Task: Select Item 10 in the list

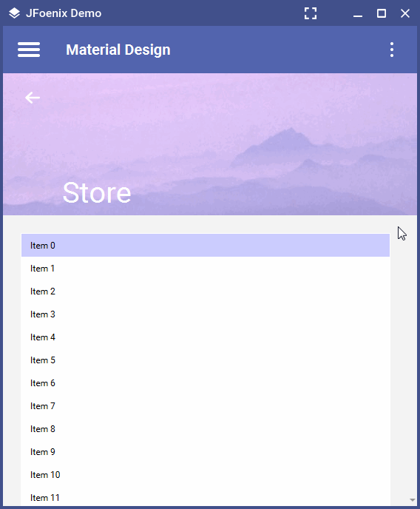Action: pos(206,474)
